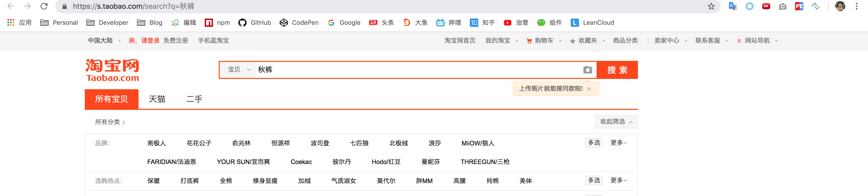Switch to the 天猫 tab

[157, 99]
